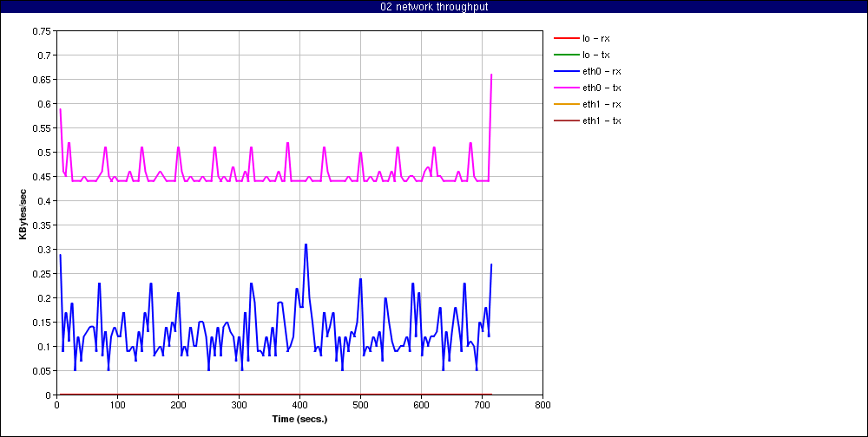Select the 'lo – rx' legend label

596,39
